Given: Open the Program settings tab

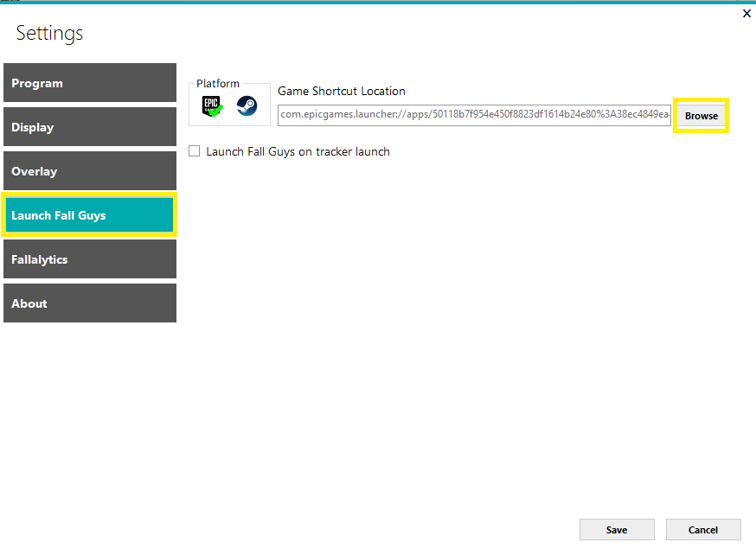Looking at the screenshot, I should tap(90, 83).
